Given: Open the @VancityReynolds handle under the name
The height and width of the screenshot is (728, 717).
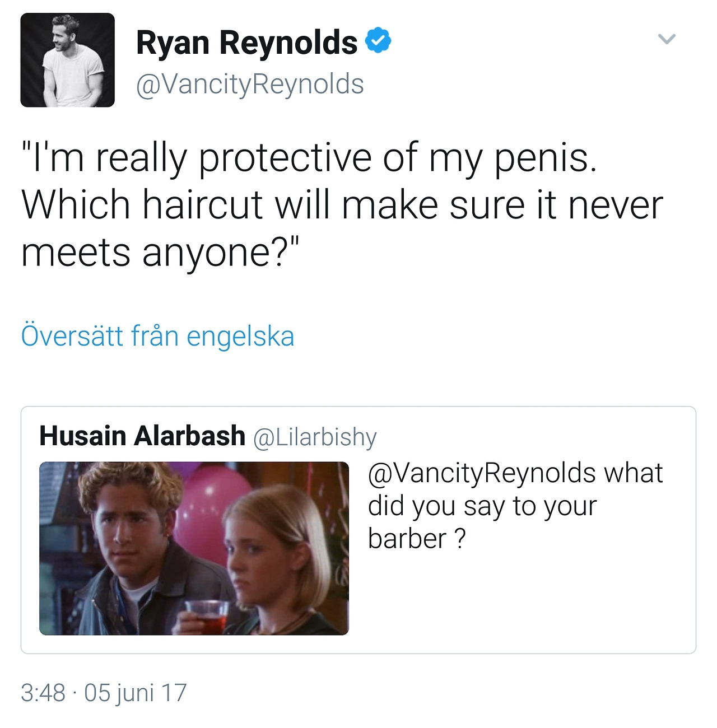Looking at the screenshot, I should (250, 85).
